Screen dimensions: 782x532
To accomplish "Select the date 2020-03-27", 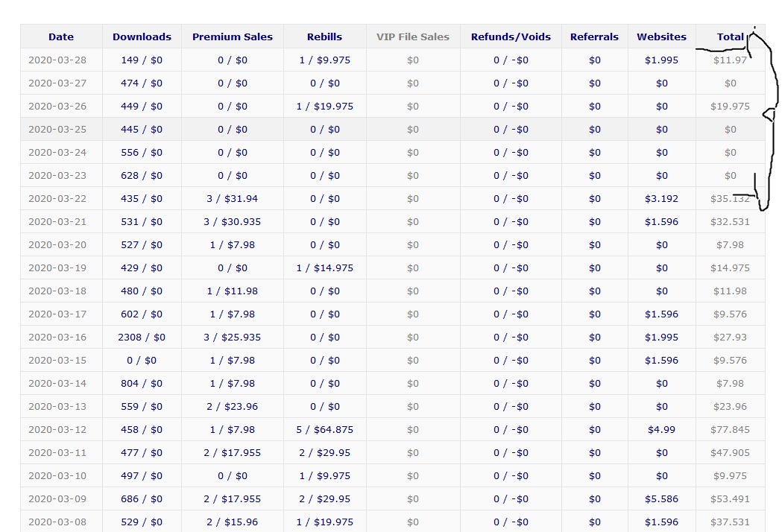I will click(x=57, y=83).
